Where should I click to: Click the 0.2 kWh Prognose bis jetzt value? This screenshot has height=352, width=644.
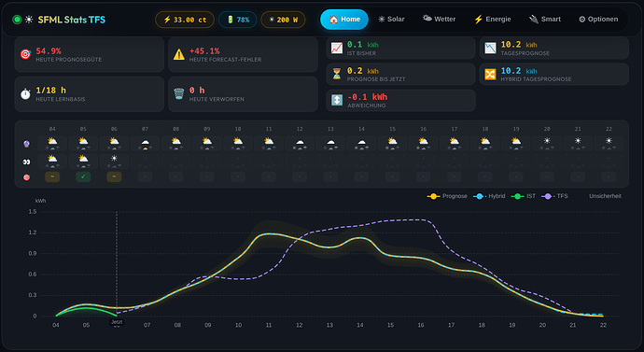[x=363, y=71]
